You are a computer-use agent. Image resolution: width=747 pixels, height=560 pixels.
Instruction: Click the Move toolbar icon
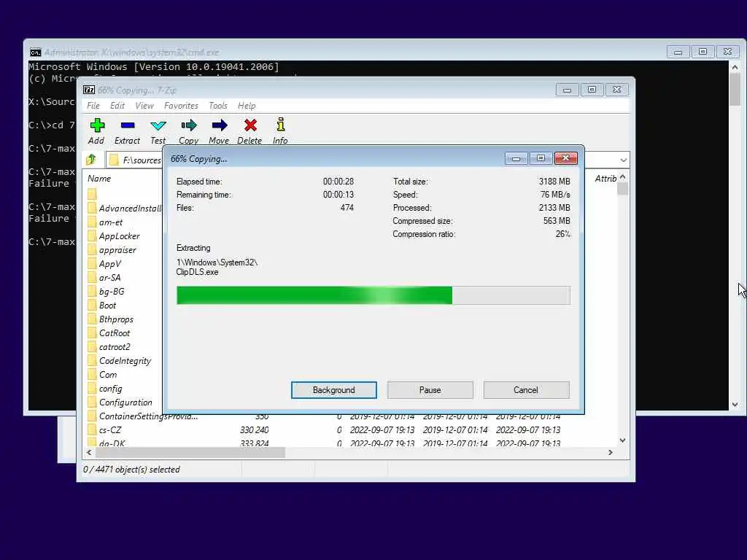coord(219,125)
